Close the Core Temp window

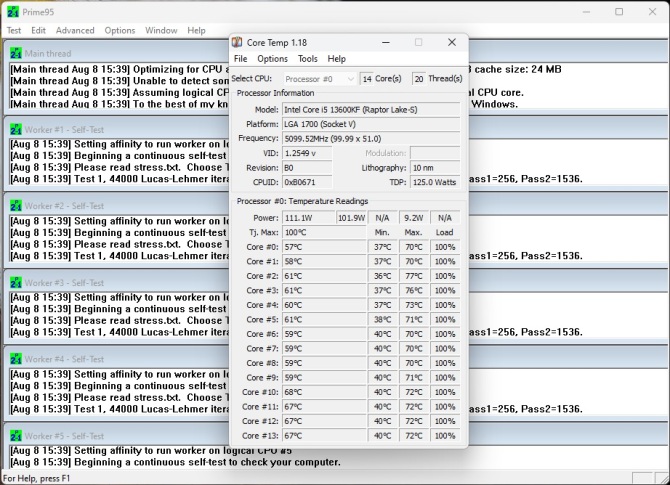(x=452, y=42)
